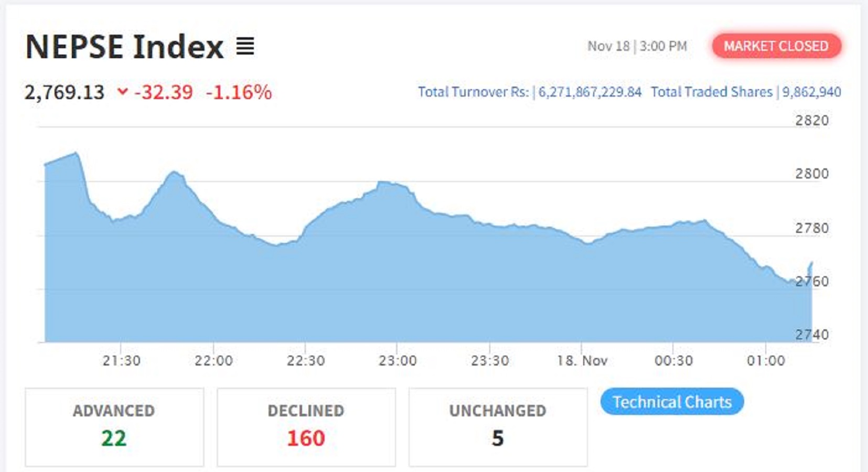The height and width of the screenshot is (472, 868).
Task: Click the 2,769.13 index value
Action: coord(65,92)
